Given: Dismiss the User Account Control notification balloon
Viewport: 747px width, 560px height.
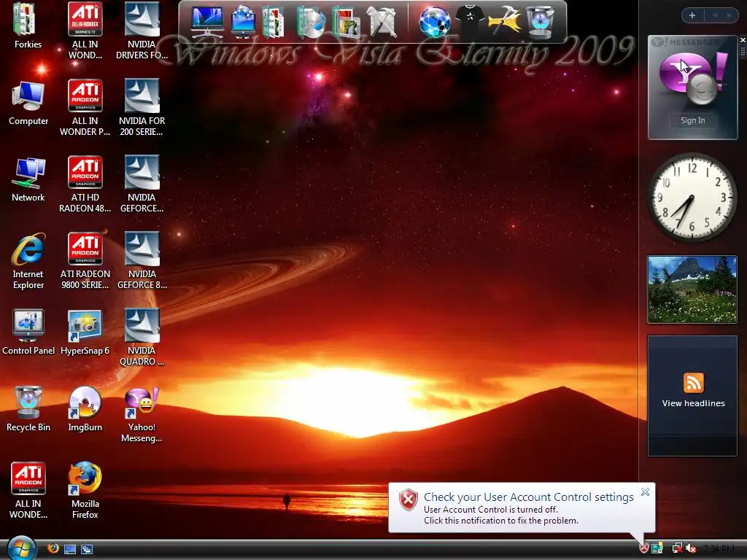Looking at the screenshot, I should 645,492.
